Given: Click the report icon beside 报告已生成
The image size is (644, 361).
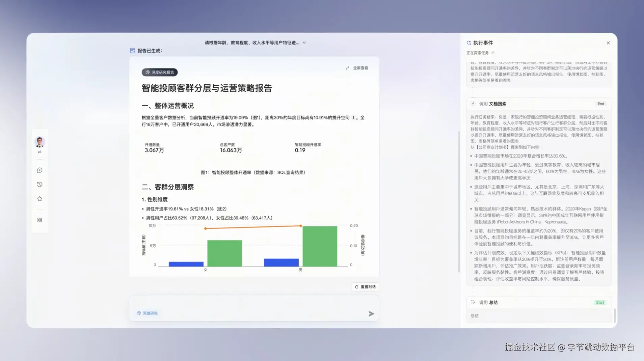Looking at the screenshot, I should [x=132, y=51].
